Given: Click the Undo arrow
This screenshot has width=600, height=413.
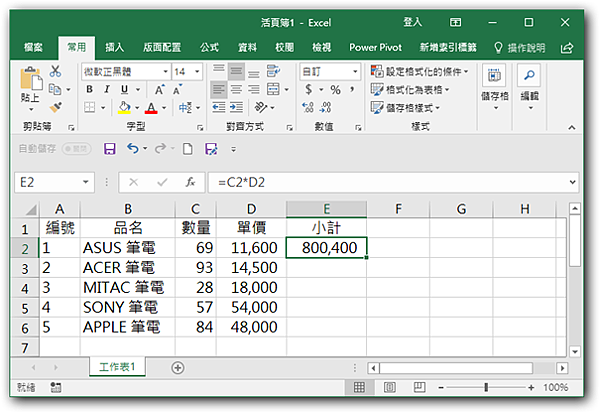Looking at the screenshot, I should coord(133,148).
